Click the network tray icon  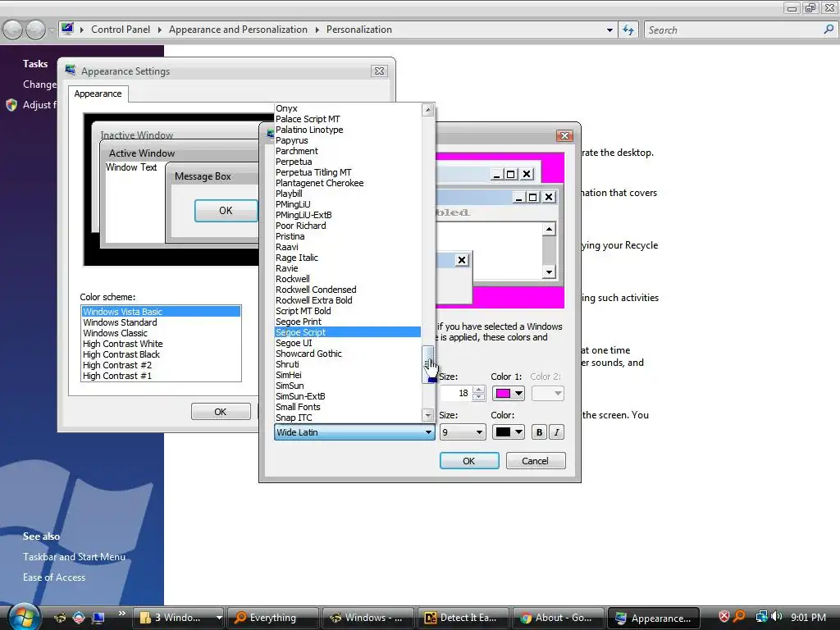point(761,617)
